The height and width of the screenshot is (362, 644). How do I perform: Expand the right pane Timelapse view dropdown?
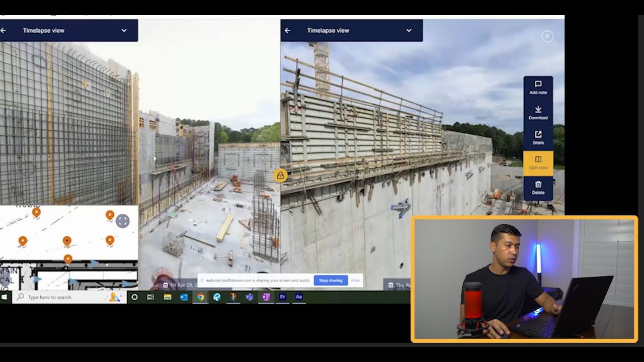(409, 30)
